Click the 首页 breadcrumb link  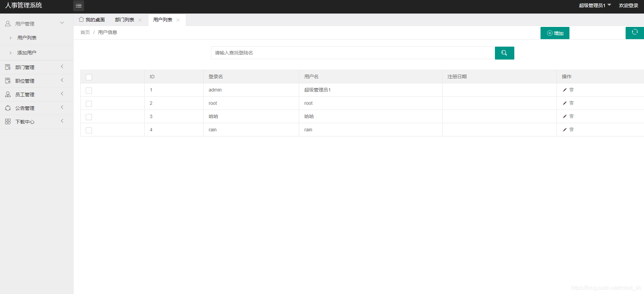(x=85, y=32)
